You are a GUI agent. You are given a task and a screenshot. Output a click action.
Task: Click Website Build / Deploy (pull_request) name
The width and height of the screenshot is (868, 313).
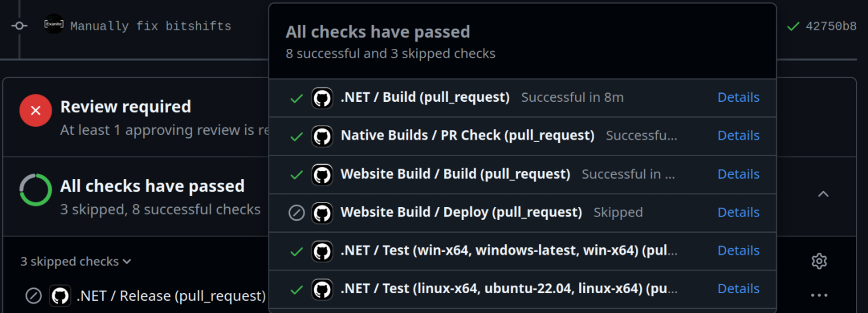[461, 212]
